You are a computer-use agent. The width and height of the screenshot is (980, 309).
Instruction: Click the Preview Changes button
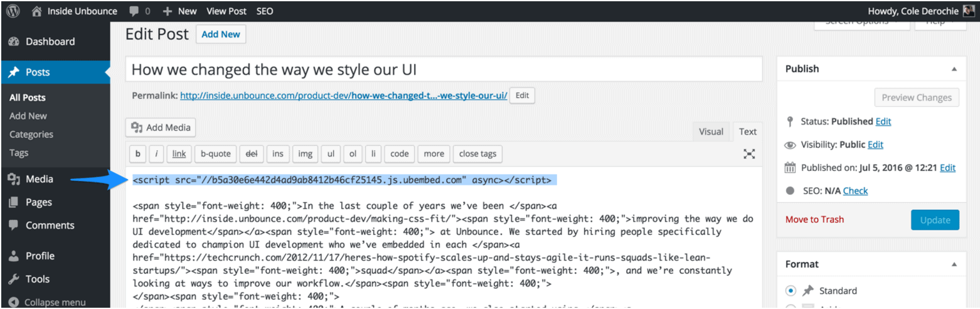[917, 97]
